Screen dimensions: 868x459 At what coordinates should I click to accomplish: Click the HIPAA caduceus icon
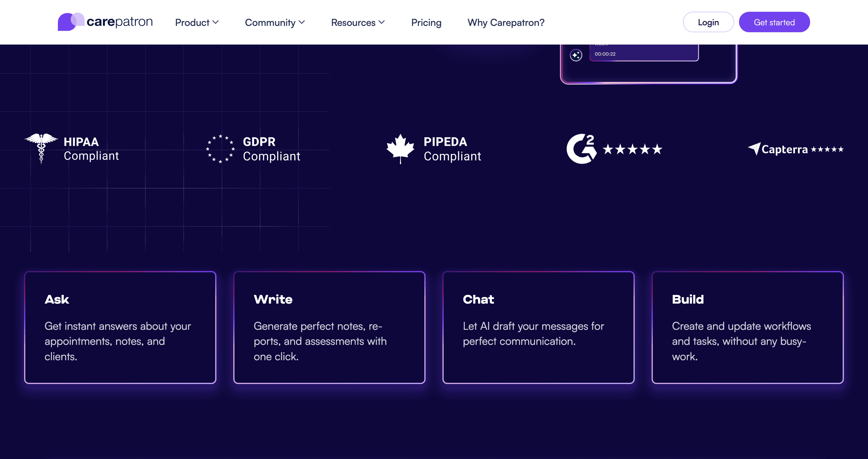click(41, 148)
